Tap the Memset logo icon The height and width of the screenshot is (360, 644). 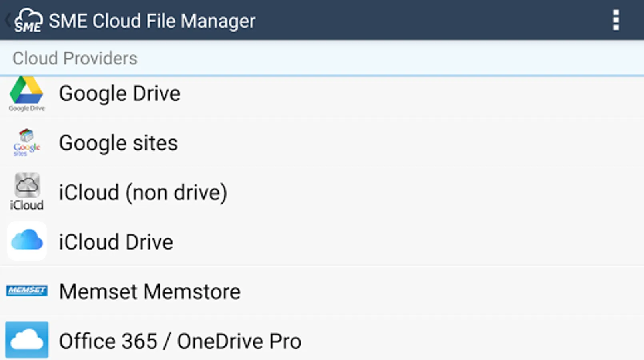point(27,290)
